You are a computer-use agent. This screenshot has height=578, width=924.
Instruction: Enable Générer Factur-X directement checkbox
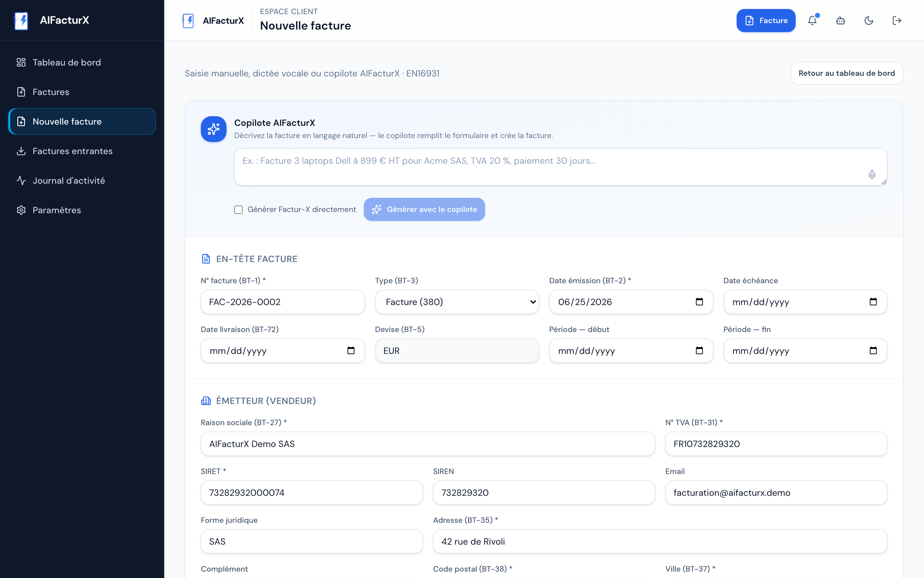(x=238, y=209)
